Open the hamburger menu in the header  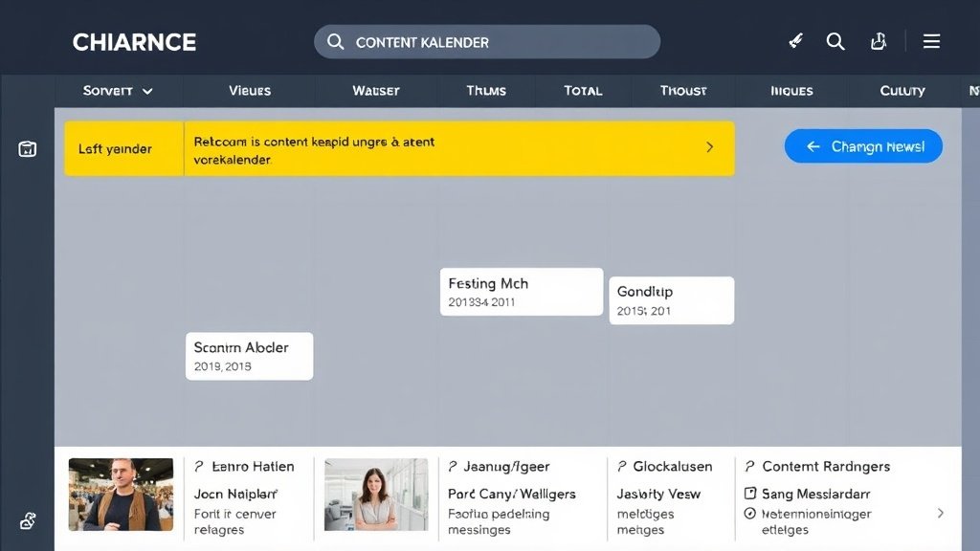pos(931,41)
